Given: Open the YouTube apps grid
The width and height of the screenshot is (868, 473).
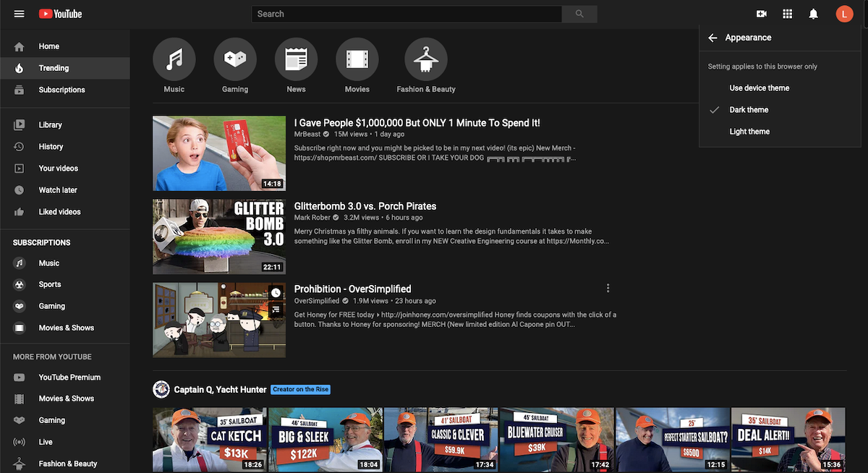Looking at the screenshot, I should click(787, 13).
